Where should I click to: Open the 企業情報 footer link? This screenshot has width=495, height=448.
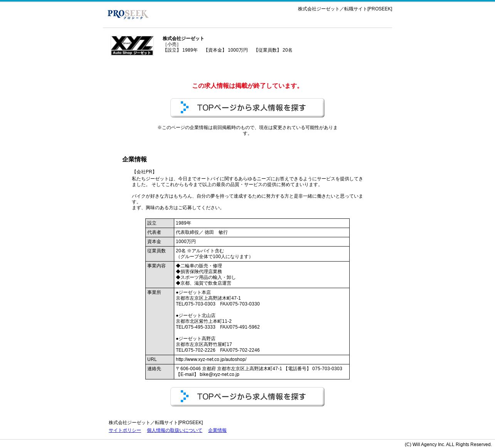(x=217, y=430)
